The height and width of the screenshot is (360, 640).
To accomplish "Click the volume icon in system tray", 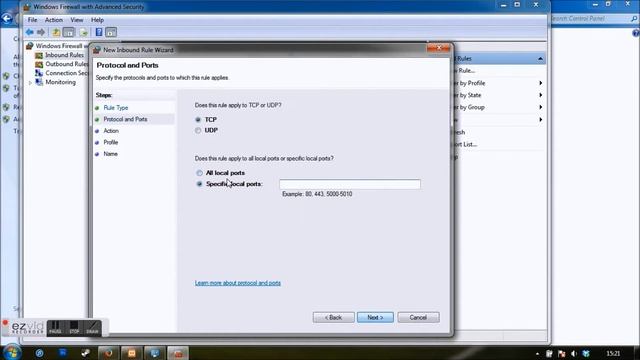I will [x=574, y=353].
